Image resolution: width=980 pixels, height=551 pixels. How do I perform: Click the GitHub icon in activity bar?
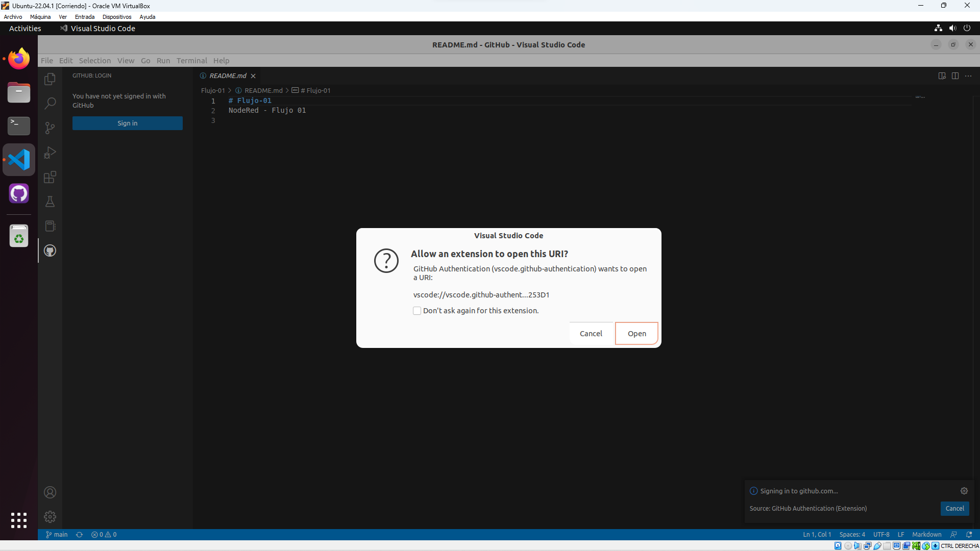pos(50,251)
